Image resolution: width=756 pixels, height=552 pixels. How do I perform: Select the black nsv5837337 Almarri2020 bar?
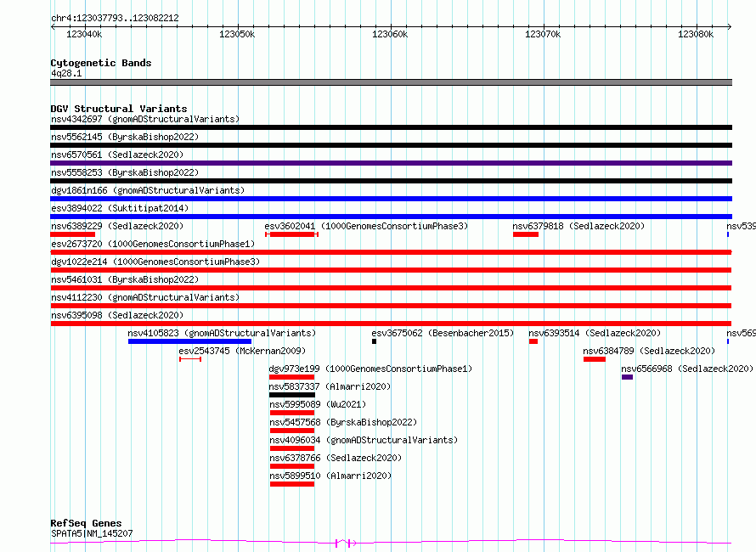(292, 395)
